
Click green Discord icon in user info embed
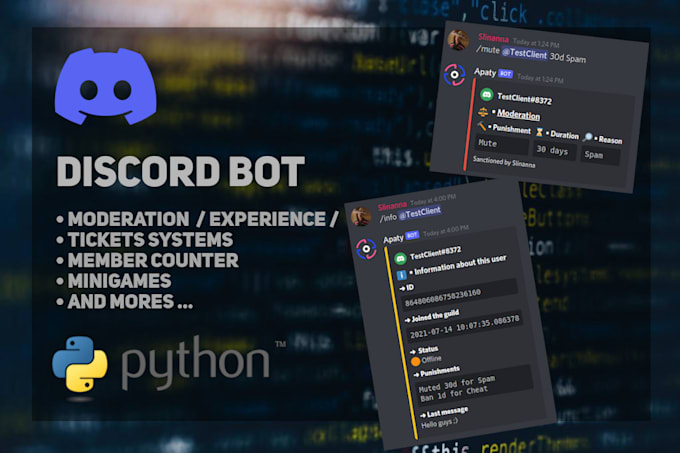coord(400,259)
